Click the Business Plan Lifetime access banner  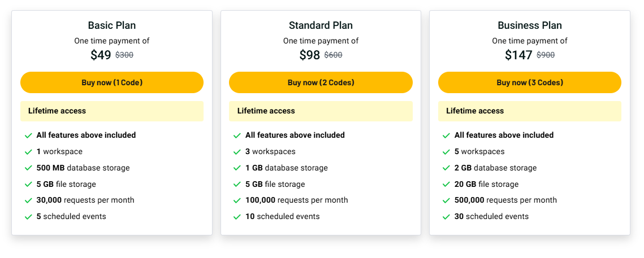tap(529, 111)
